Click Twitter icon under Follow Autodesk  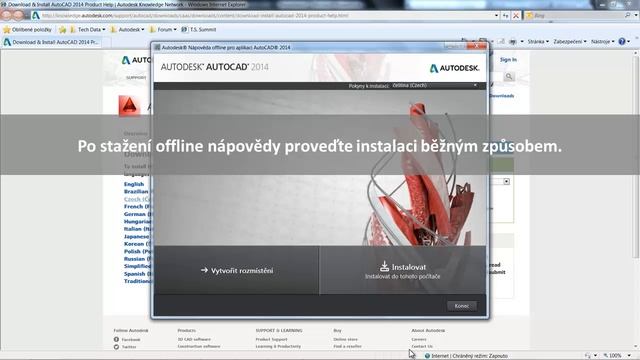click(x=116, y=347)
